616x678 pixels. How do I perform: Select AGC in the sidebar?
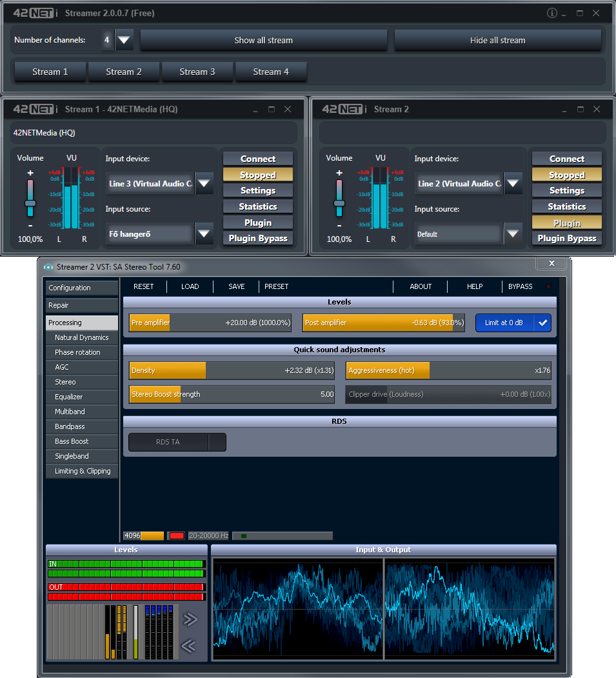coord(82,367)
